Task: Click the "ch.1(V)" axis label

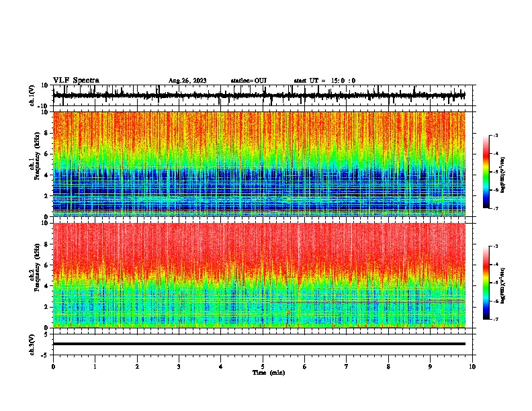Action: point(32,95)
